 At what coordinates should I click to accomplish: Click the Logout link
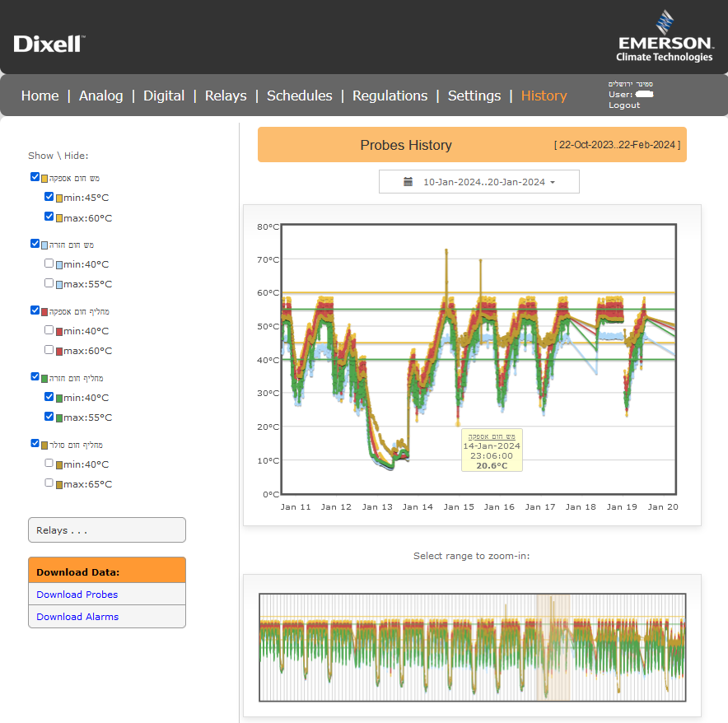point(624,105)
